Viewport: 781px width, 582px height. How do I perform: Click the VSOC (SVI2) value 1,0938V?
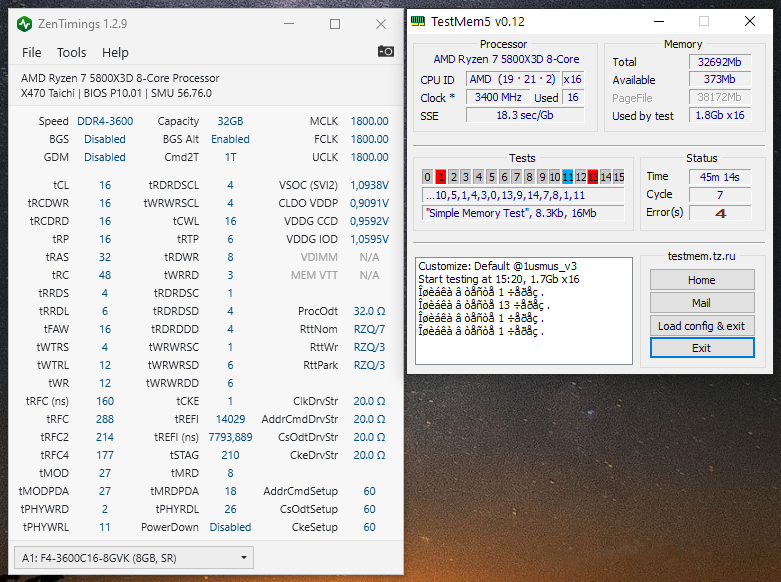pos(369,185)
